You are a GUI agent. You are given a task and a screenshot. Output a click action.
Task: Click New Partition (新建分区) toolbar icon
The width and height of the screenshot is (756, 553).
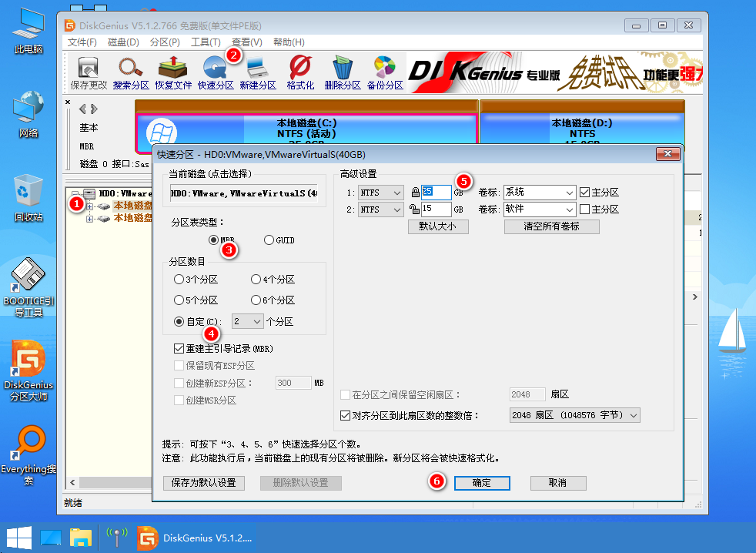point(258,72)
